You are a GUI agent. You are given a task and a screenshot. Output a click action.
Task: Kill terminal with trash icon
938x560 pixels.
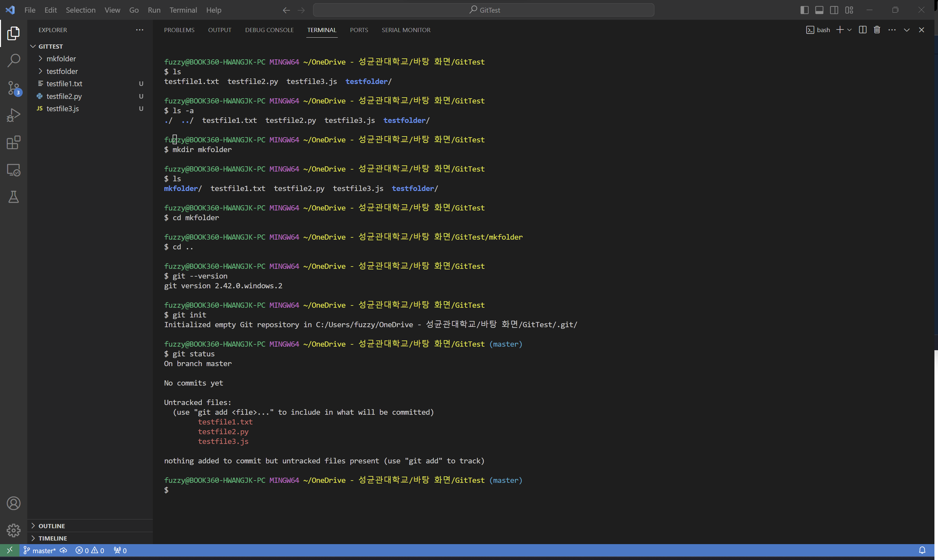point(877,30)
